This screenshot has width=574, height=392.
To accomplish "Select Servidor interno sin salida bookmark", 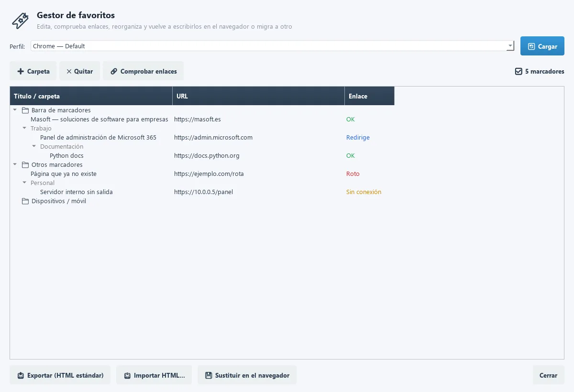I will [x=77, y=192].
